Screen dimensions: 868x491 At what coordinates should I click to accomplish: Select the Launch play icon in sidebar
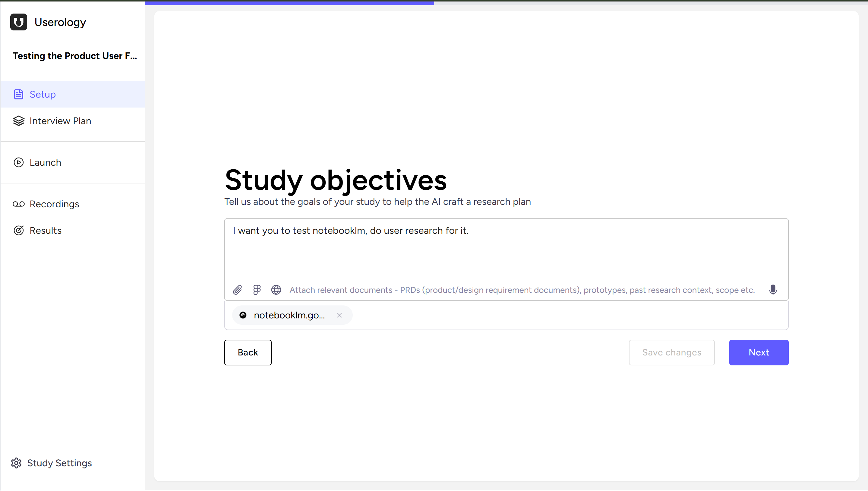point(19,162)
